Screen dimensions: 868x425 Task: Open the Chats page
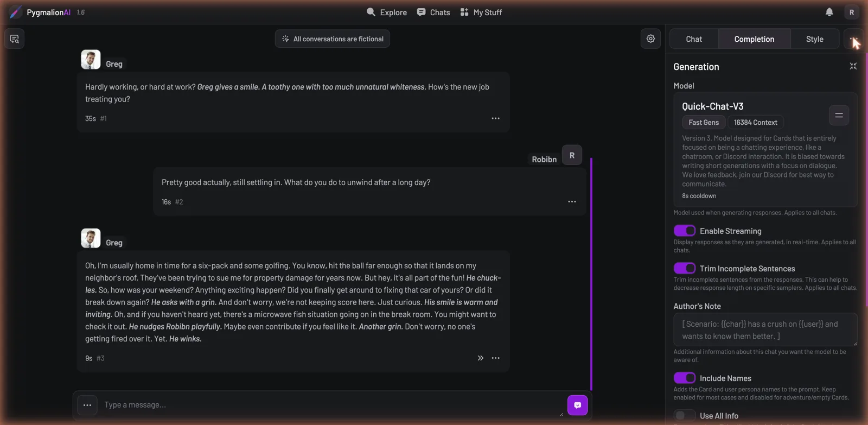click(433, 12)
